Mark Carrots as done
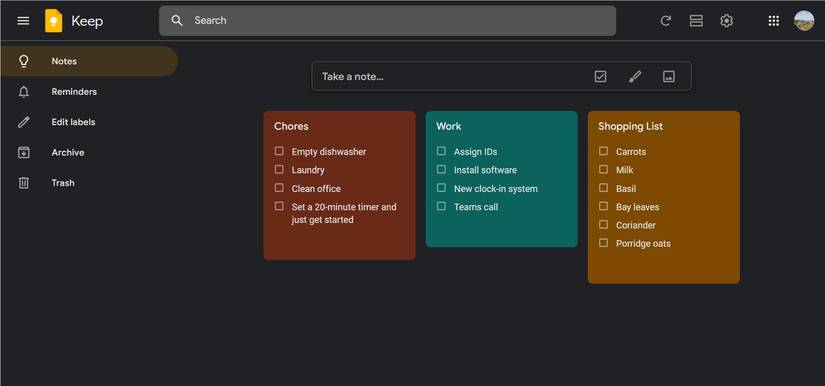Screen dimensions: 825x386 coord(603,151)
